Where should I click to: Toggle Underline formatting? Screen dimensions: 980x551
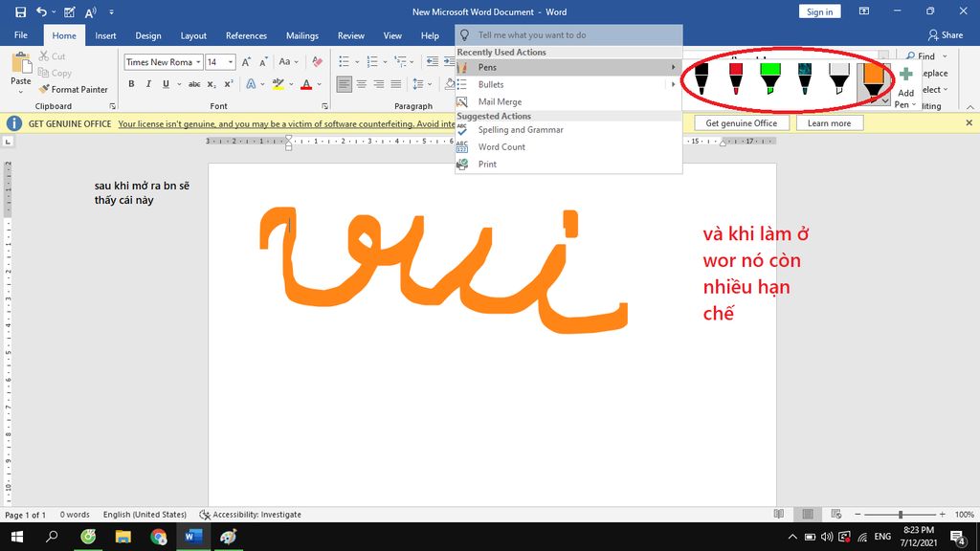[x=166, y=84]
